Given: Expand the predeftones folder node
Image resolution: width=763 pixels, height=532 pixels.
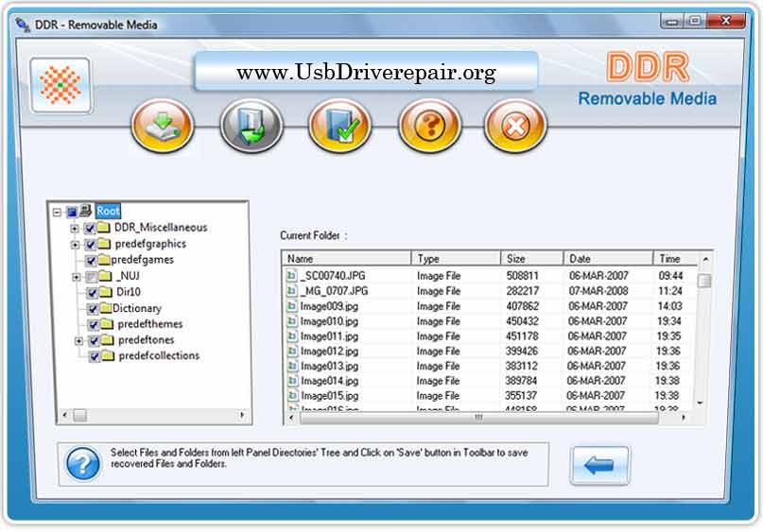Looking at the screenshot, I should click(78, 341).
